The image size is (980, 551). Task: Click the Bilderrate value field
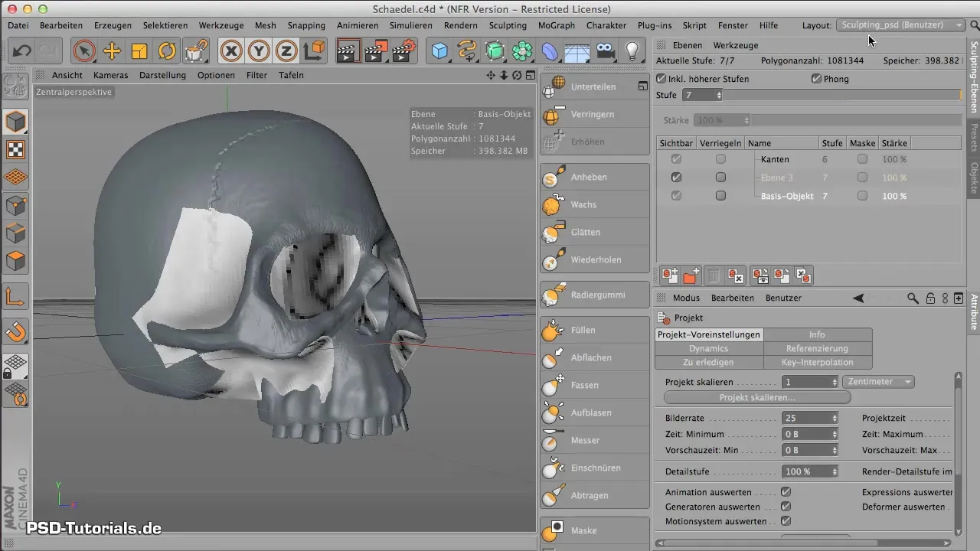pos(806,419)
